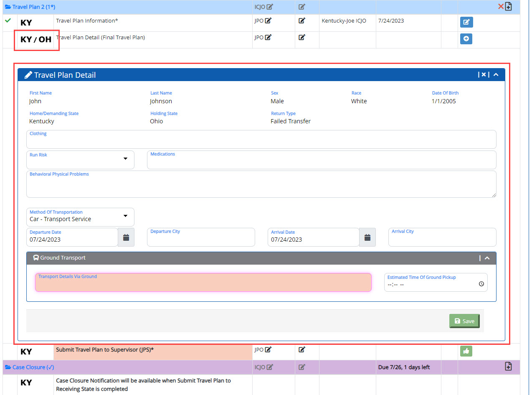Click the green thumbs-up button for Submit Travel Plan
Viewport: 532px width, 395px height.
click(x=466, y=351)
